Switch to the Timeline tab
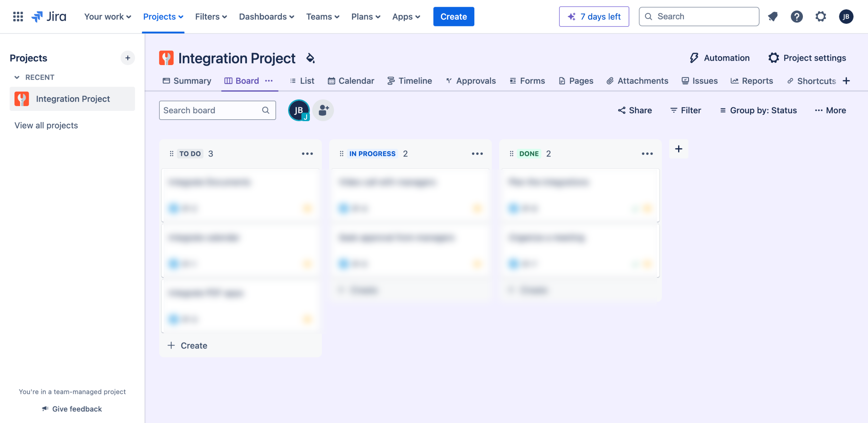Screen dimensions: 868x423 [410, 81]
